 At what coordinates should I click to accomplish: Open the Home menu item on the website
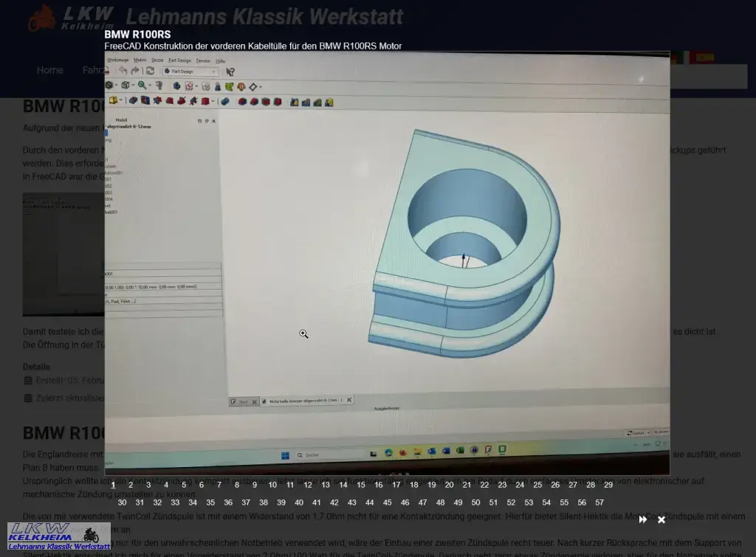coord(49,70)
